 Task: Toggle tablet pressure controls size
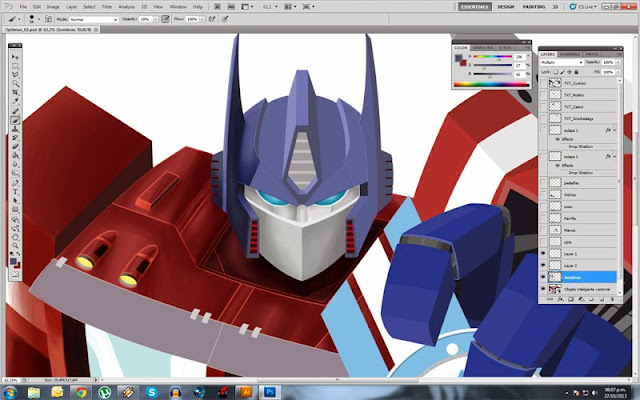225,19
